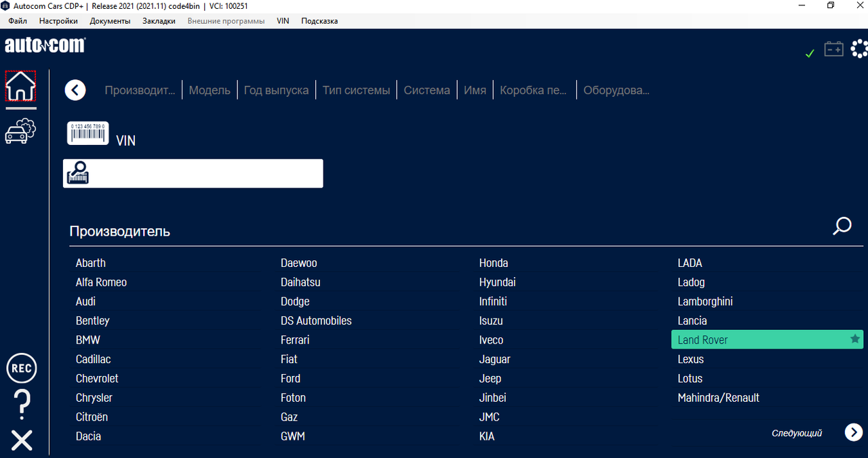Open the Внешние программы menu

[226, 21]
